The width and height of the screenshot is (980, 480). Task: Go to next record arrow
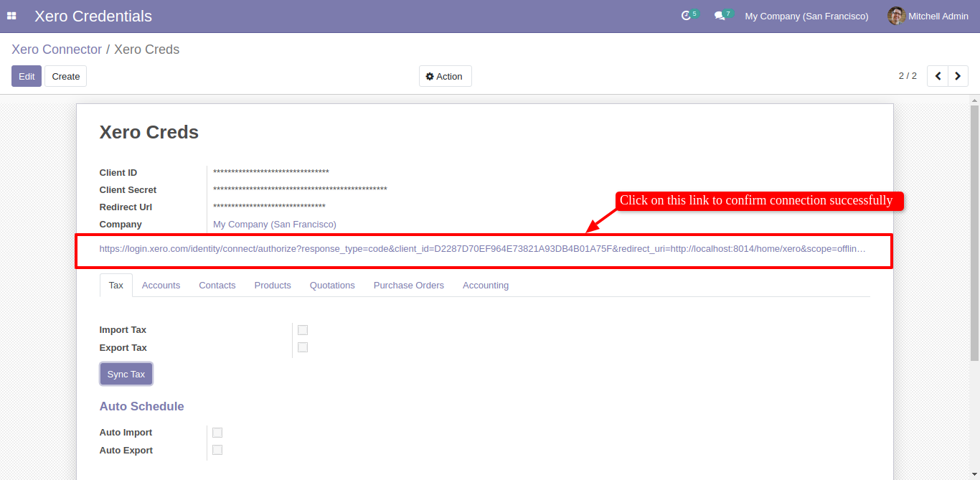point(958,76)
